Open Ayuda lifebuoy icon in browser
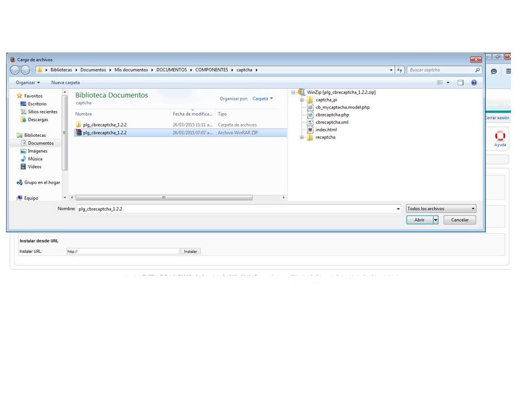Image resolution: width=532 pixels, height=399 pixels. coord(500,136)
